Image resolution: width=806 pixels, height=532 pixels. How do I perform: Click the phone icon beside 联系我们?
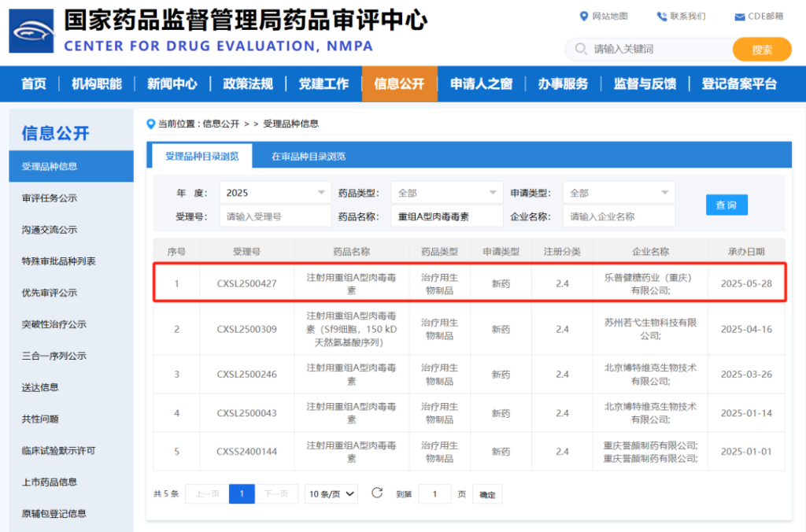(661, 17)
